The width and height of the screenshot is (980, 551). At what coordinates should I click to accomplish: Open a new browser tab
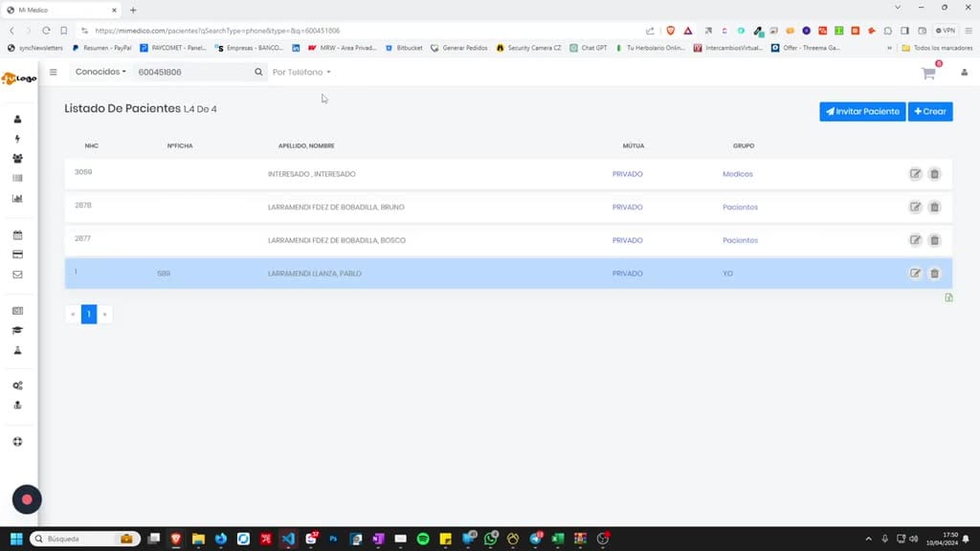(x=133, y=10)
